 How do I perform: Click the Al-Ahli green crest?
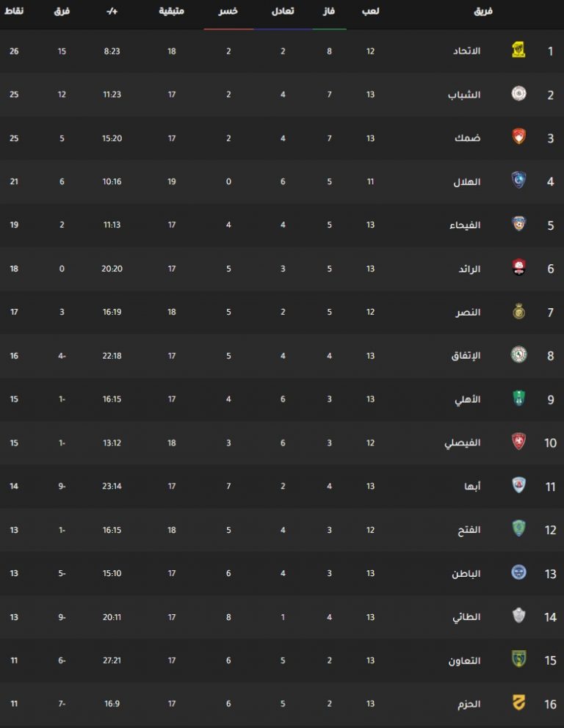coord(518,398)
